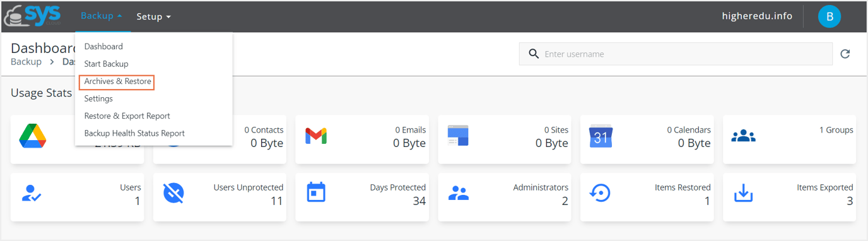
Task: Click the Days Protected calendar icon
Action: [x=316, y=193]
